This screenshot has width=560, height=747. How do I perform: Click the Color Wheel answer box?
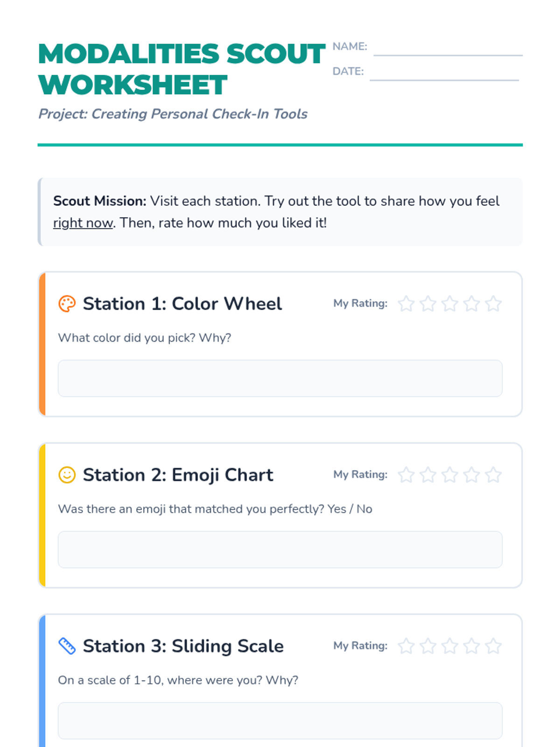tap(280, 378)
